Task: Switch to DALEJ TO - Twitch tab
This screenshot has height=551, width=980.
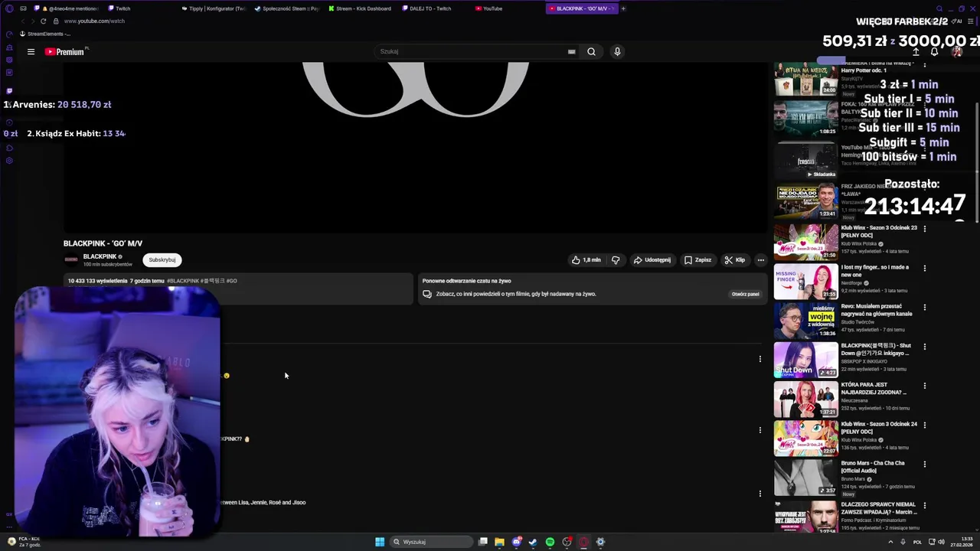Action: 433,8
